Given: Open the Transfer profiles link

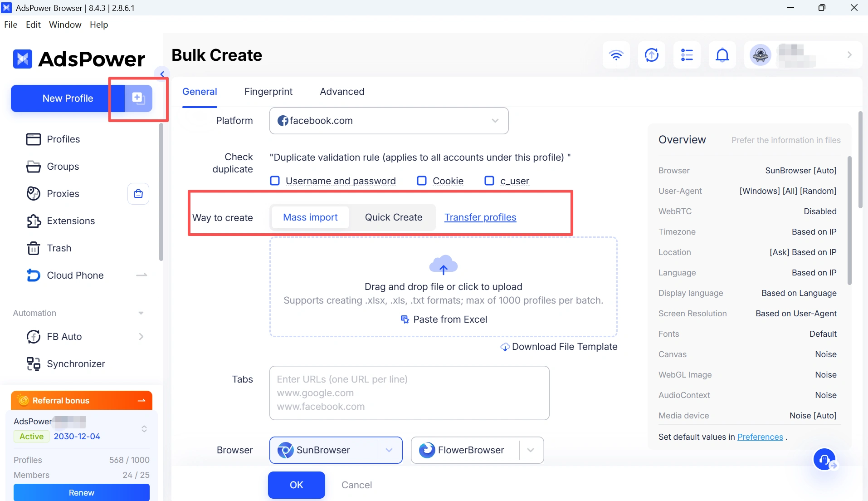Looking at the screenshot, I should point(480,217).
